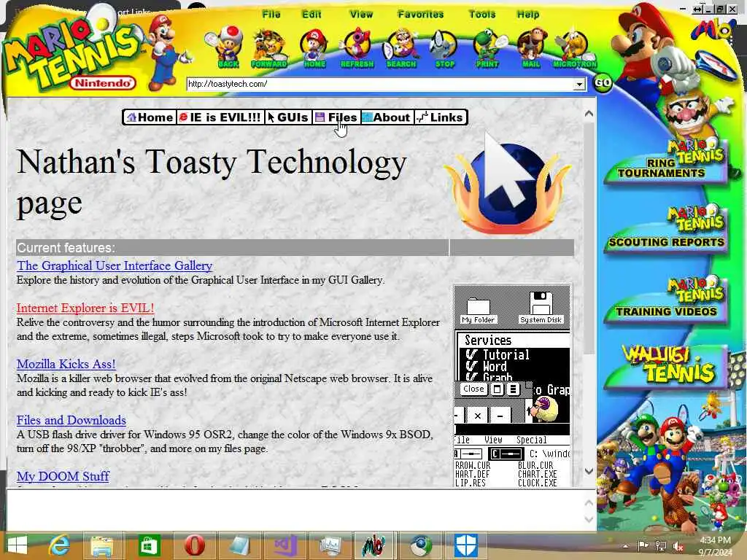Expand the address bar dropdown arrow
The width and height of the screenshot is (747, 560).
(579, 85)
